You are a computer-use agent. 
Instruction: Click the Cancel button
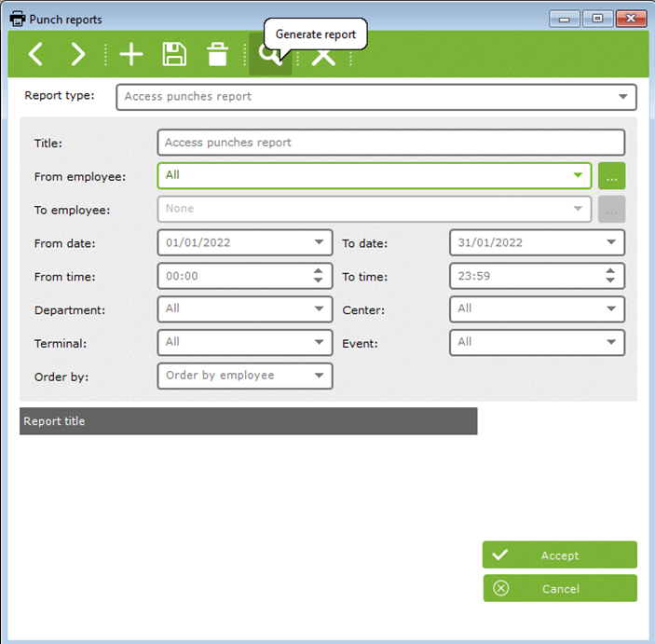(560, 588)
